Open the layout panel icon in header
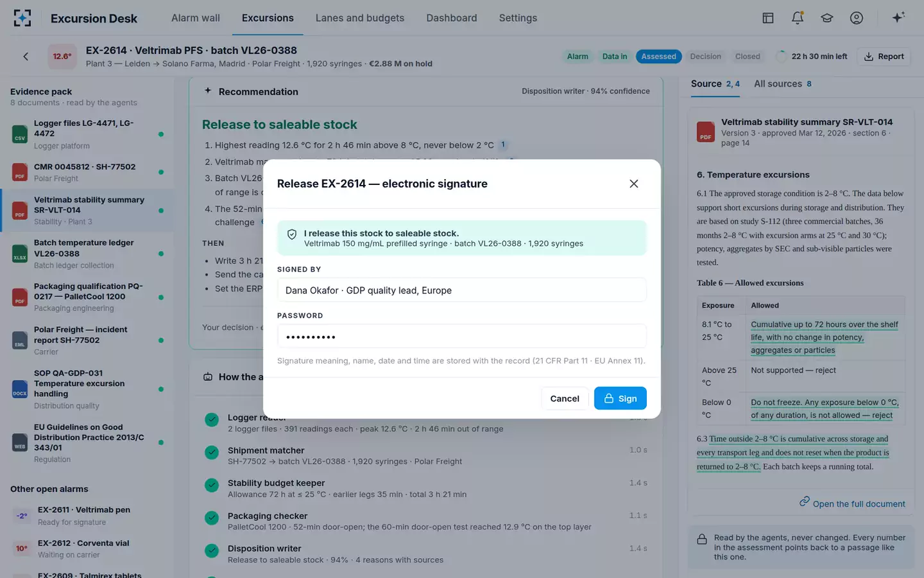This screenshot has height=578, width=924. 767,18
